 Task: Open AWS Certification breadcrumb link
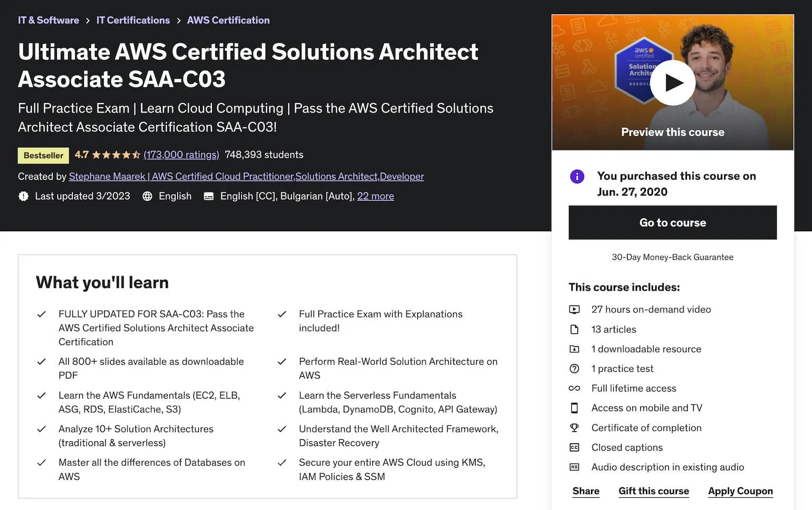228,20
